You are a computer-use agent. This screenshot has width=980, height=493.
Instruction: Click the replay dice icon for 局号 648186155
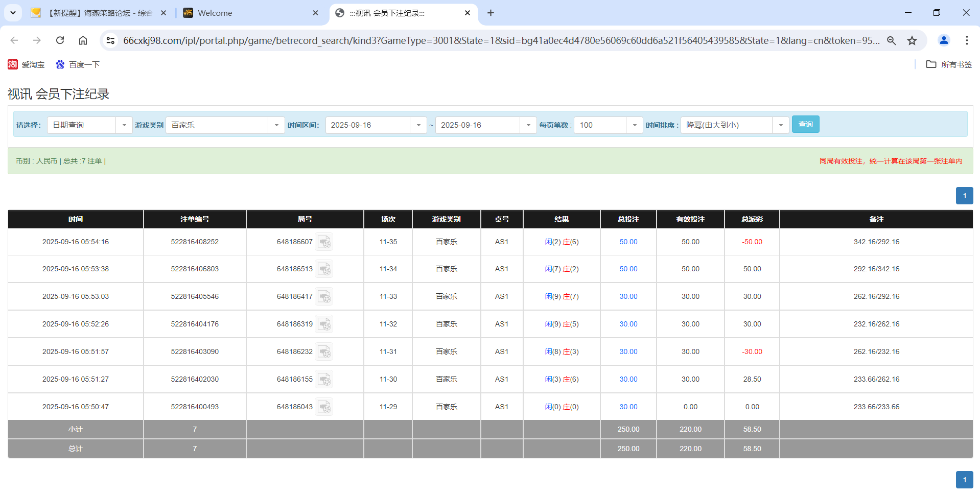[324, 379]
